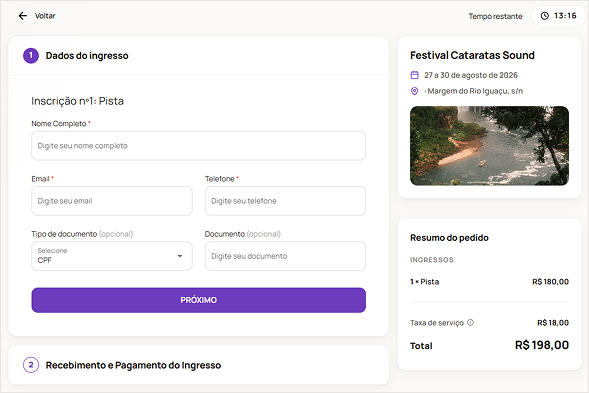Click the Tempo restante label
This screenshot has width=589, height=393.
click(495, 16)
